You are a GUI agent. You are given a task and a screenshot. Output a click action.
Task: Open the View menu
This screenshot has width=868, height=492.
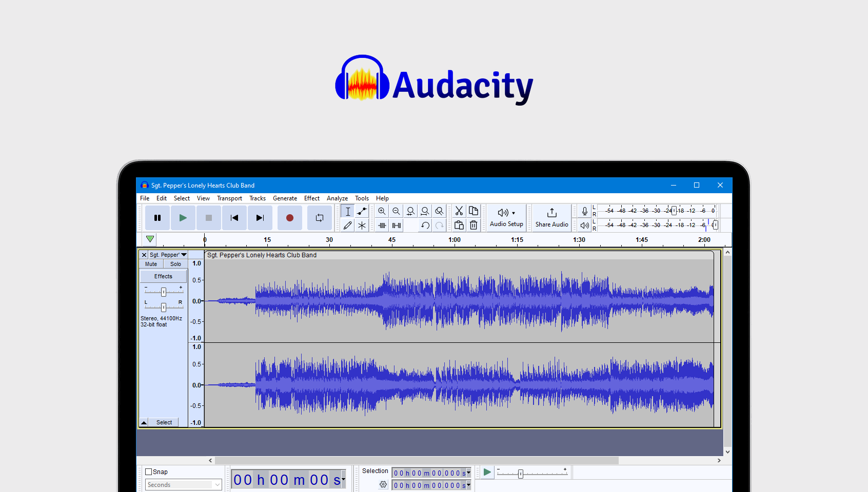[x=203, y=198]
